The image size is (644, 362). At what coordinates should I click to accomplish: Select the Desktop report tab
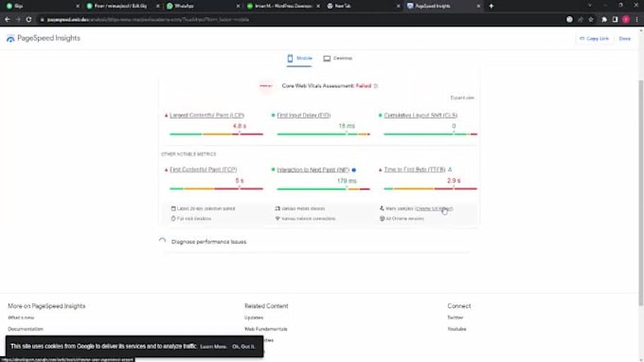coord(337,59)
